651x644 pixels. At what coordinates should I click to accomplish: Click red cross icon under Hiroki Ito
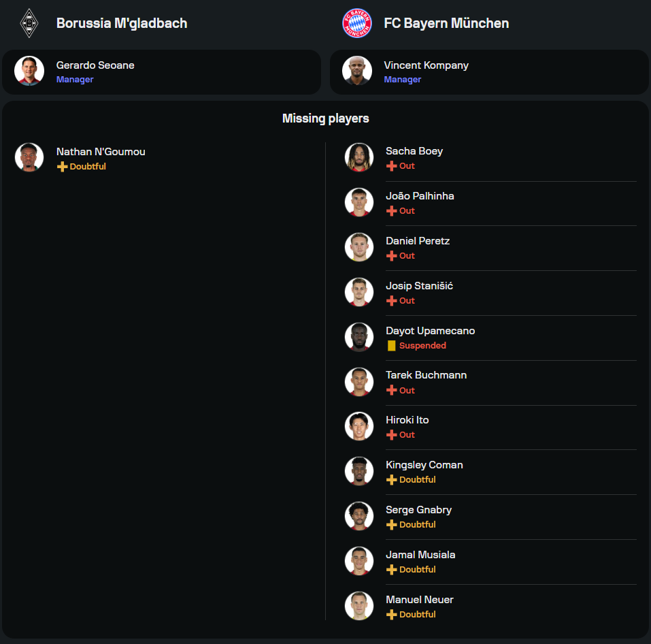coord(391,435)
